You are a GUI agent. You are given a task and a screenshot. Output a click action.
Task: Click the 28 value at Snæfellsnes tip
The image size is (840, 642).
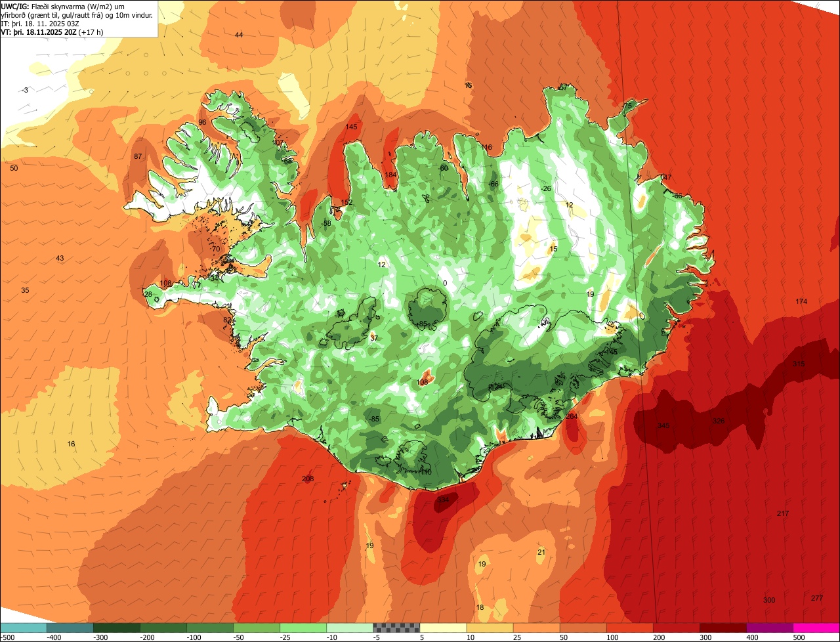point(148,294)
